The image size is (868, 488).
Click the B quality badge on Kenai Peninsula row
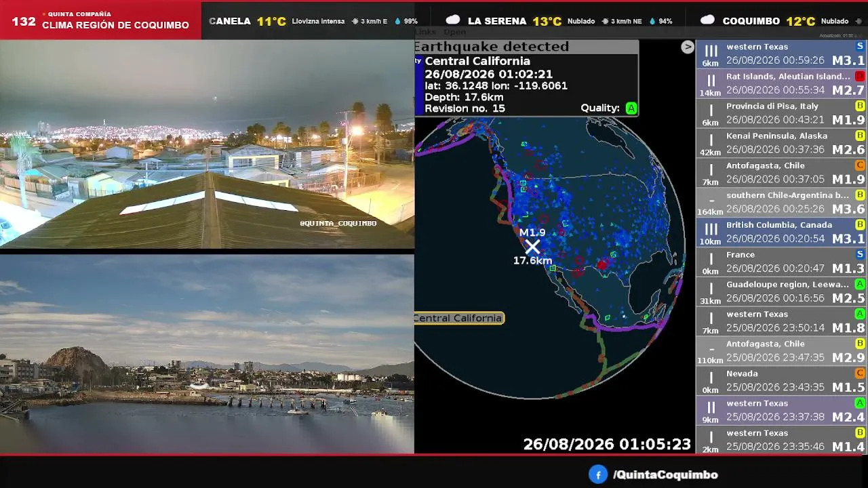[x=860, y=136]
